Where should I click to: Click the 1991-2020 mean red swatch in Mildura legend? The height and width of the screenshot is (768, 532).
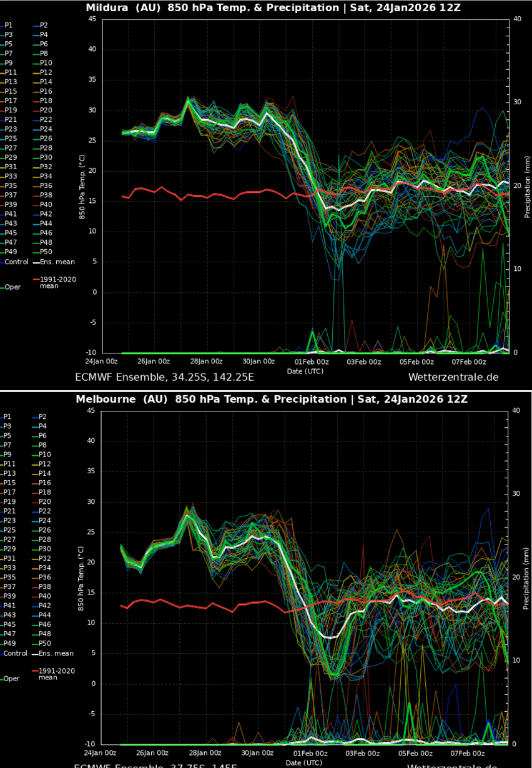click(36, 280)
